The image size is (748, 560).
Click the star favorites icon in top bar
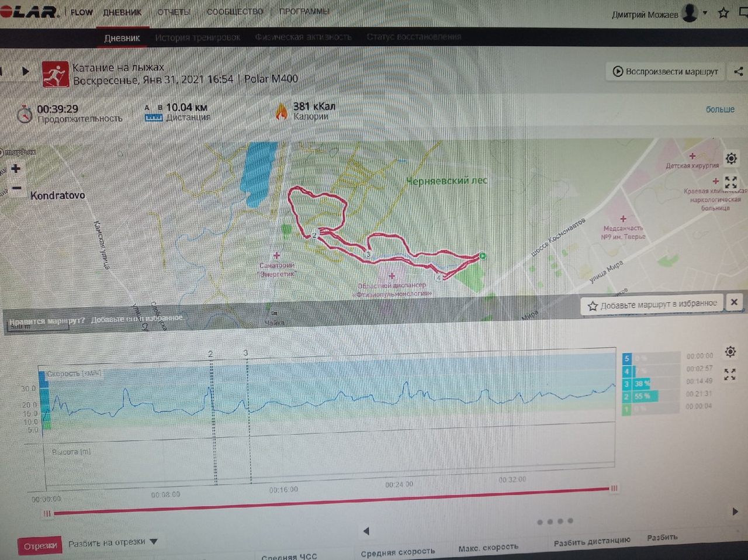point(723,13)
